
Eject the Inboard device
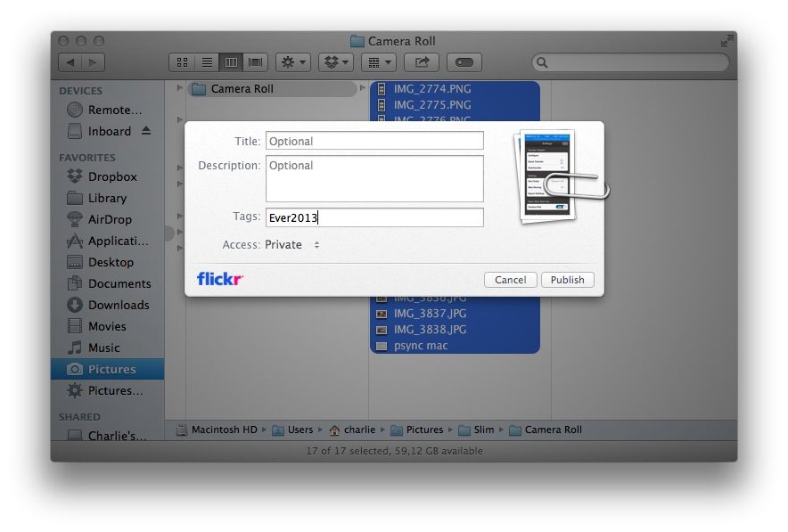click(x=146, y=131)
